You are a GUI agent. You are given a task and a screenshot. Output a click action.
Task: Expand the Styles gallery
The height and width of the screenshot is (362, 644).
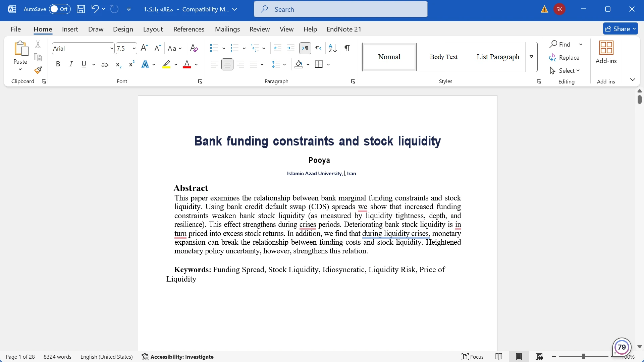click(x=531, y=57)
